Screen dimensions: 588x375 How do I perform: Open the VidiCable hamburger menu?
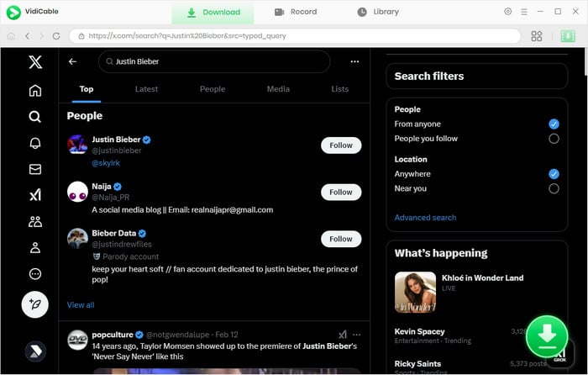(524, 12)
